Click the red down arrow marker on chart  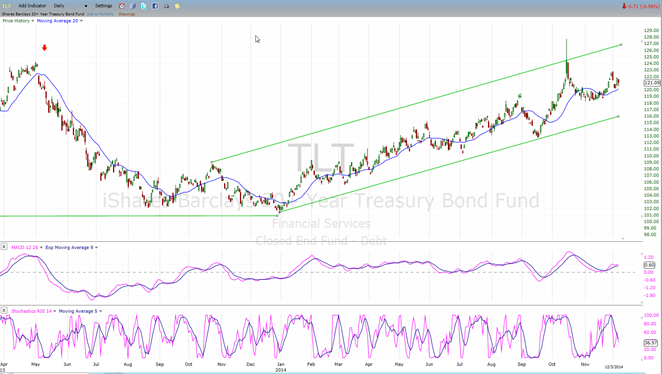point(44,48)
